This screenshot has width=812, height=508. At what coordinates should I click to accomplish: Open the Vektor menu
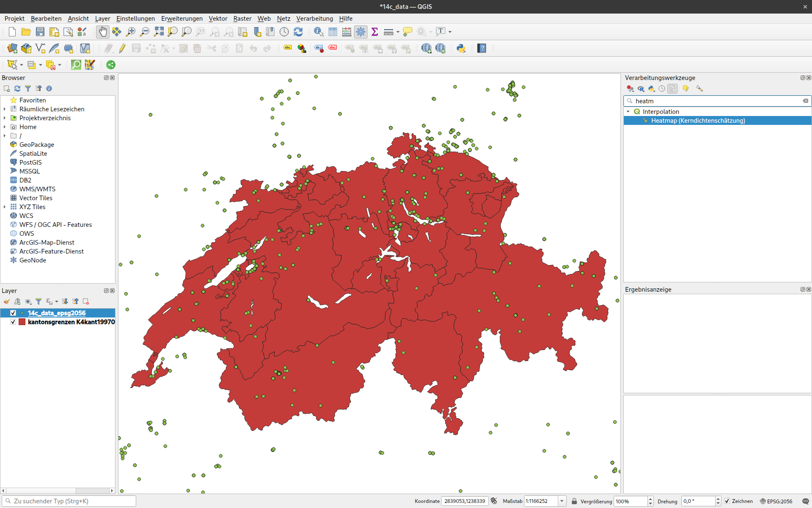[x=218, y=19]
